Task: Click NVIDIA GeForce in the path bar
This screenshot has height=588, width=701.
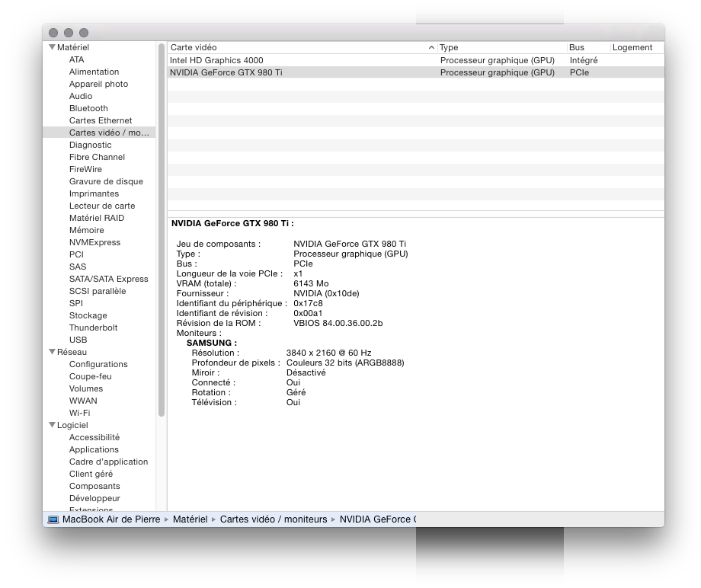Action: (x=378, y=519)
